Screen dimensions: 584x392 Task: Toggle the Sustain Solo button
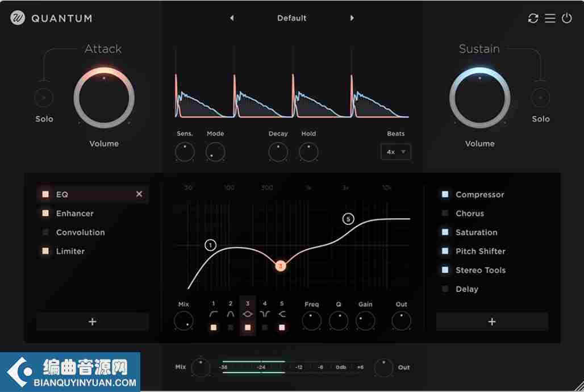[x=540, y=98]
